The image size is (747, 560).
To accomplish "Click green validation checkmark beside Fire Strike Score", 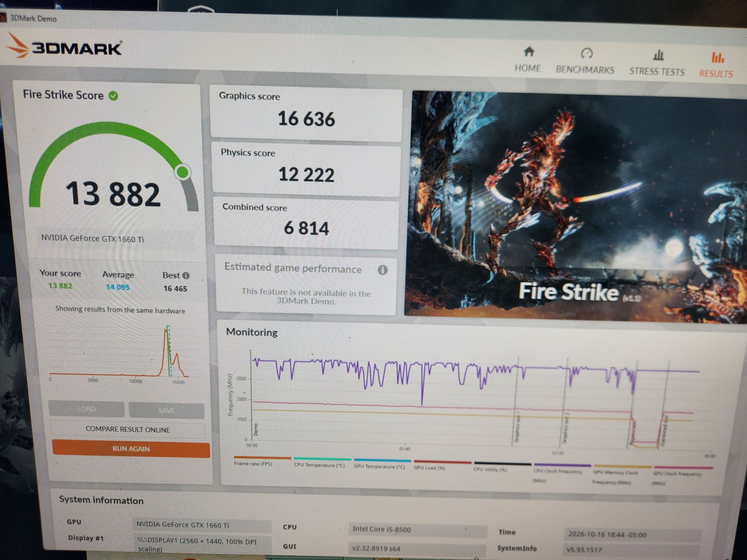I will tap(113, 96).
